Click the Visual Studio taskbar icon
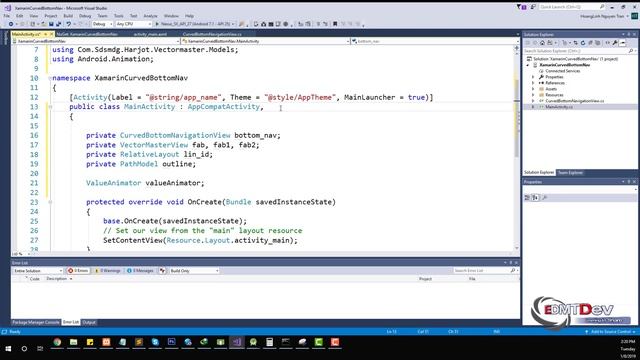 pyautogui.click(x=237, y=342)
